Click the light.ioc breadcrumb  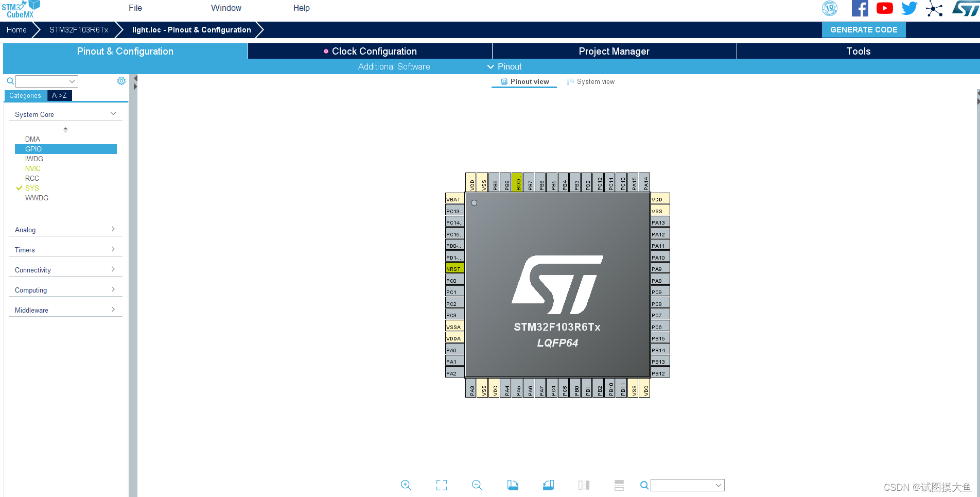point(191,30)
